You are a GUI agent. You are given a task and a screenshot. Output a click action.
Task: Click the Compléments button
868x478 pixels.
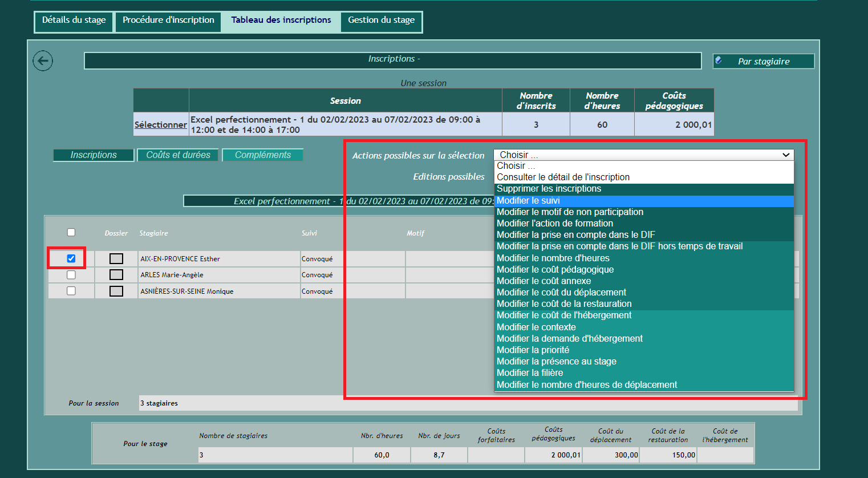[x=262, y=155]
